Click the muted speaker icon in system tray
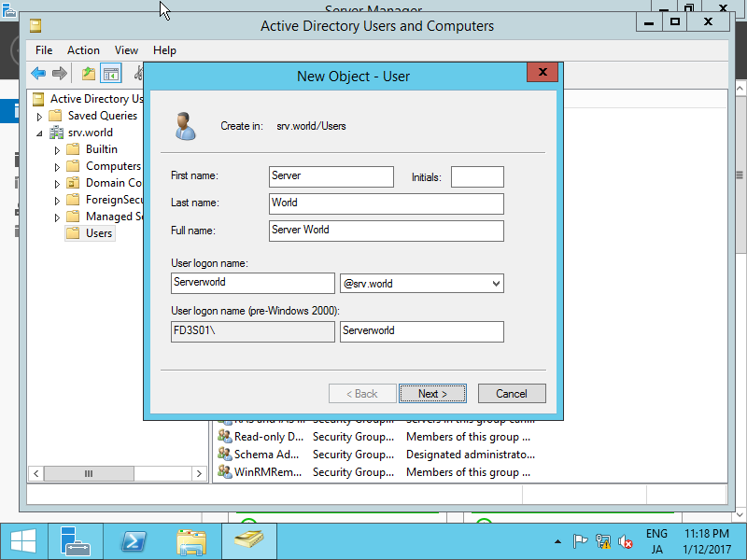 [x=626, y=540]
